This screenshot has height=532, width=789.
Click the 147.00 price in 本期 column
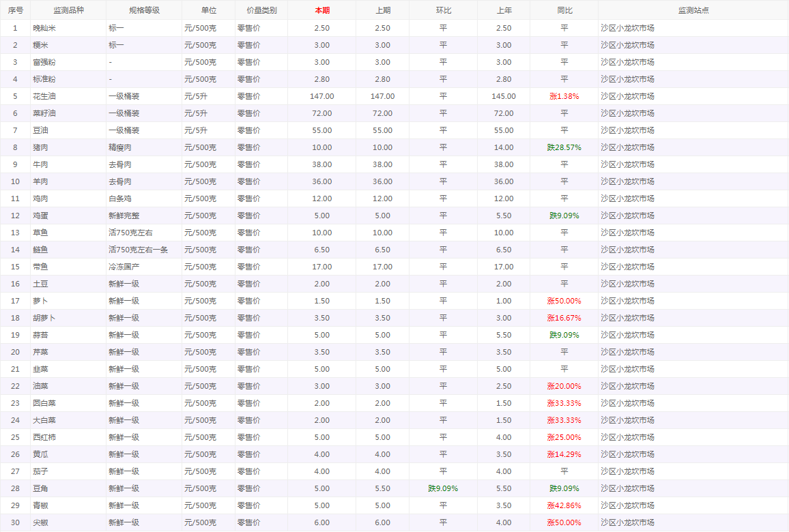[x=321, y=96]
